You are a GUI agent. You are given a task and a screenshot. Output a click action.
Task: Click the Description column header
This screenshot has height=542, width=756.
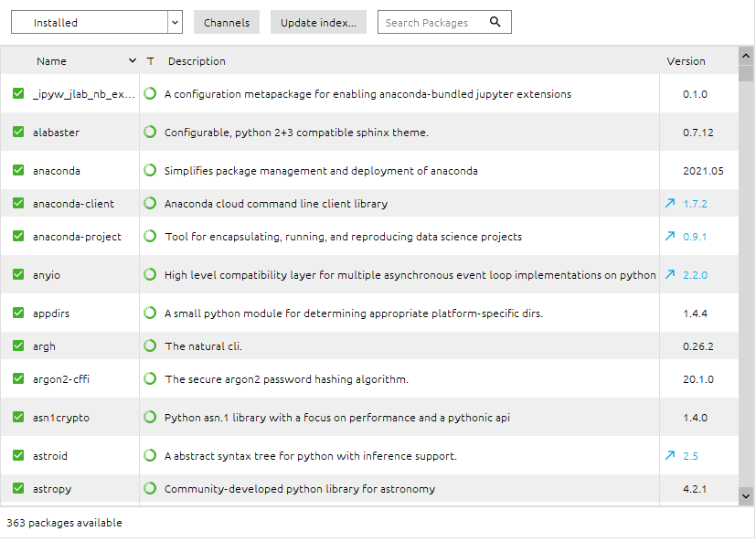coord(197,61)
